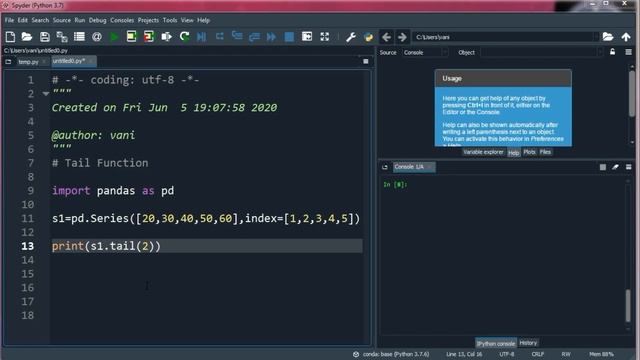Switch to Plots tab
This screenshot has width=640, height=360.
529,152
